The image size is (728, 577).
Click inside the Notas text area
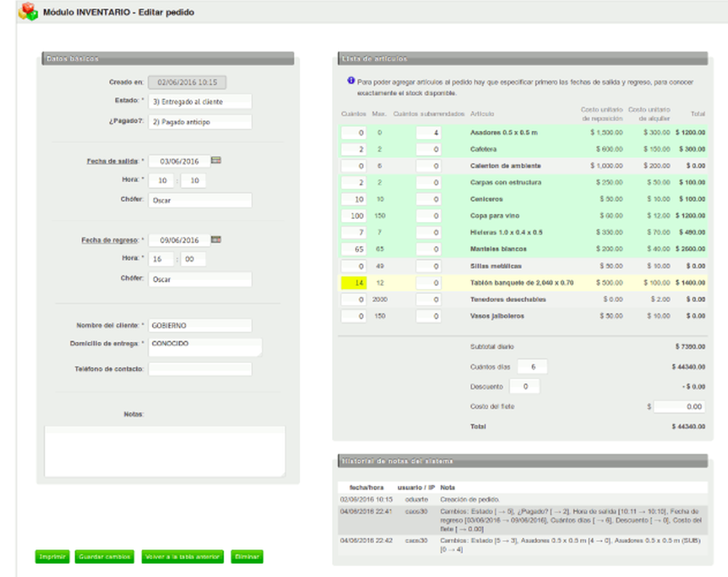pos(164,451)
